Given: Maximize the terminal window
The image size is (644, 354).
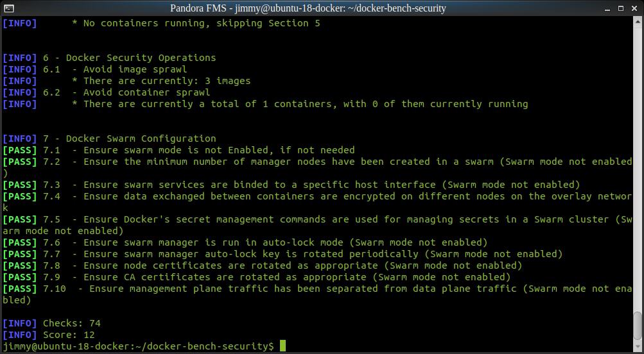Looking at the screenshot, I should [621, 8].
